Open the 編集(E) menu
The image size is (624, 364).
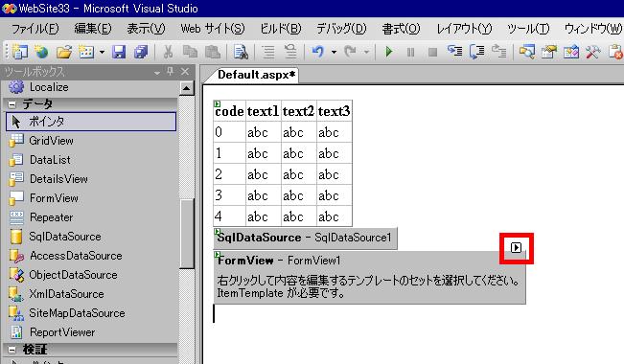pos(93,29)
